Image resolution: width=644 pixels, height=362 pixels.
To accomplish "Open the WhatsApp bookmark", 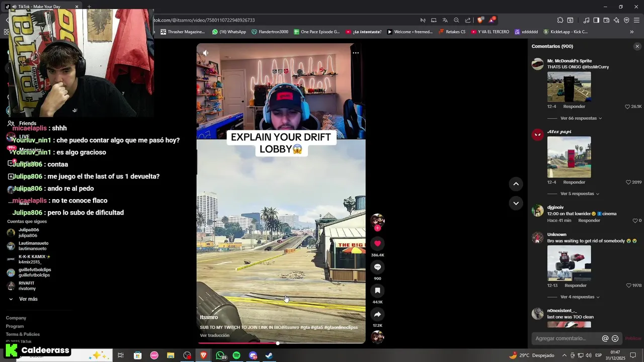I will [229, 32].
